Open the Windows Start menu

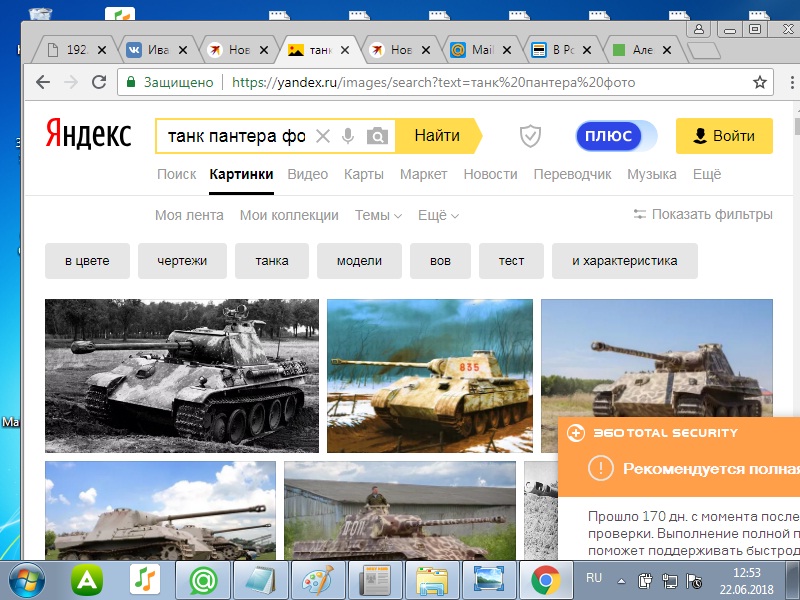point(27,580)
